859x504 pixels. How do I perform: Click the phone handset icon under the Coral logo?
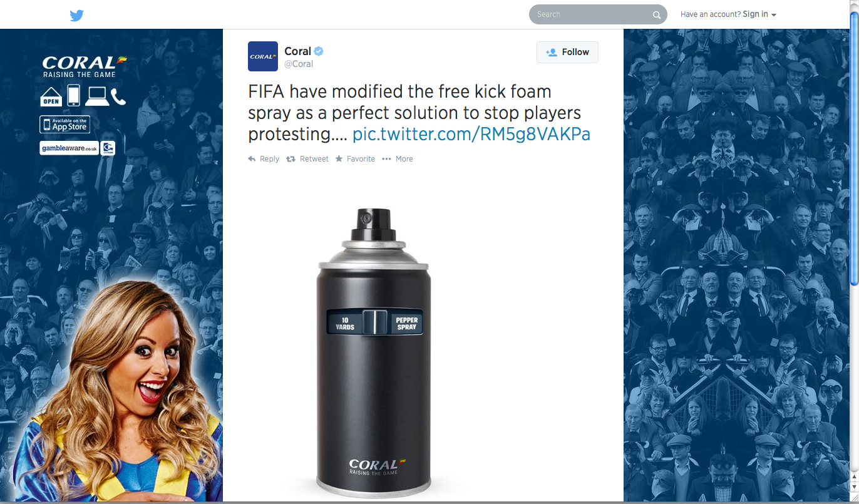(118, 96)
